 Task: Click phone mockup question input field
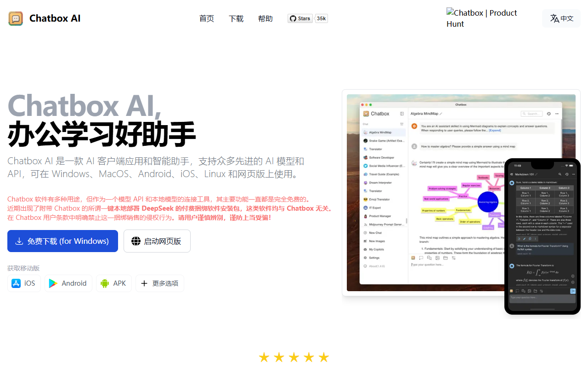point(542,298)
